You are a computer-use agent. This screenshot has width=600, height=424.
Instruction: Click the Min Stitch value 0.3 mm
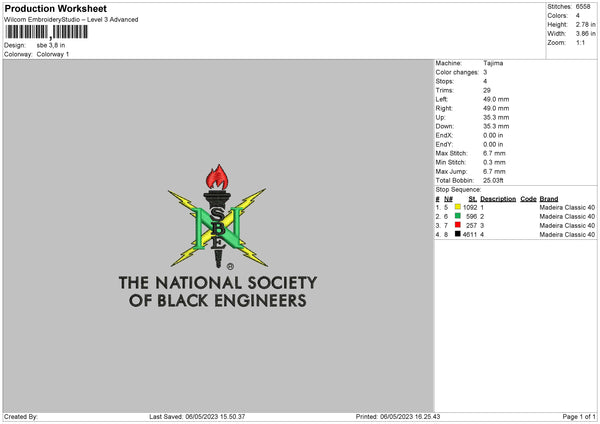(494, 162)
